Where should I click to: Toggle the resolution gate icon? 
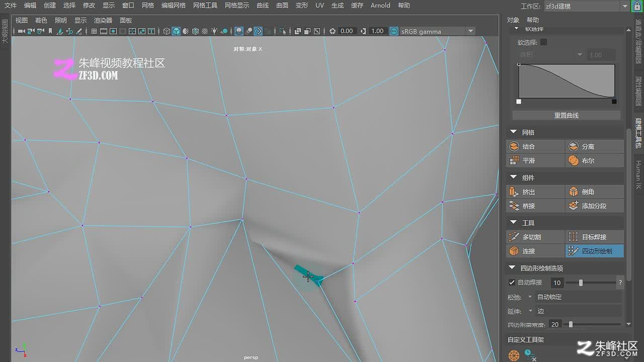(113, 31)
